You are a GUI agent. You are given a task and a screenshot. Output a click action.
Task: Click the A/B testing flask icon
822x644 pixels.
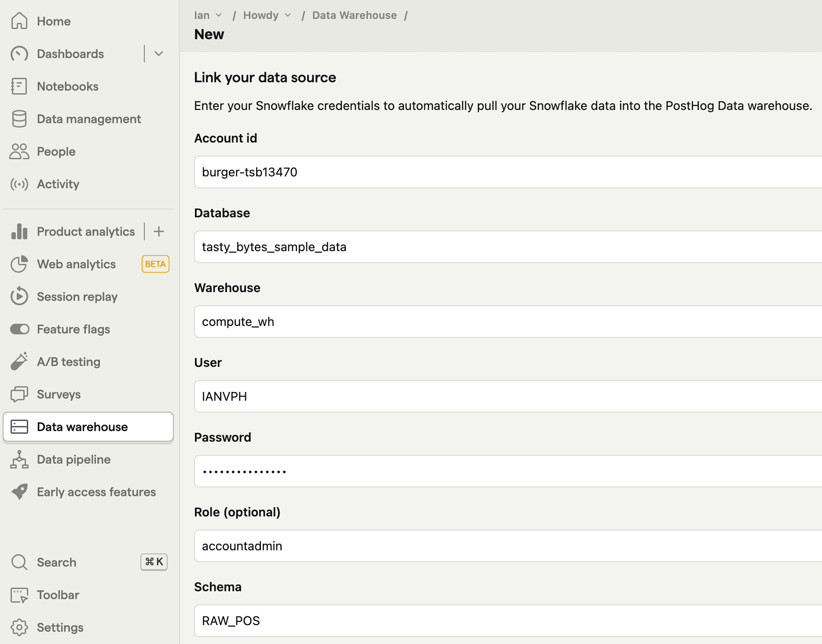click(x=19, y=362)
